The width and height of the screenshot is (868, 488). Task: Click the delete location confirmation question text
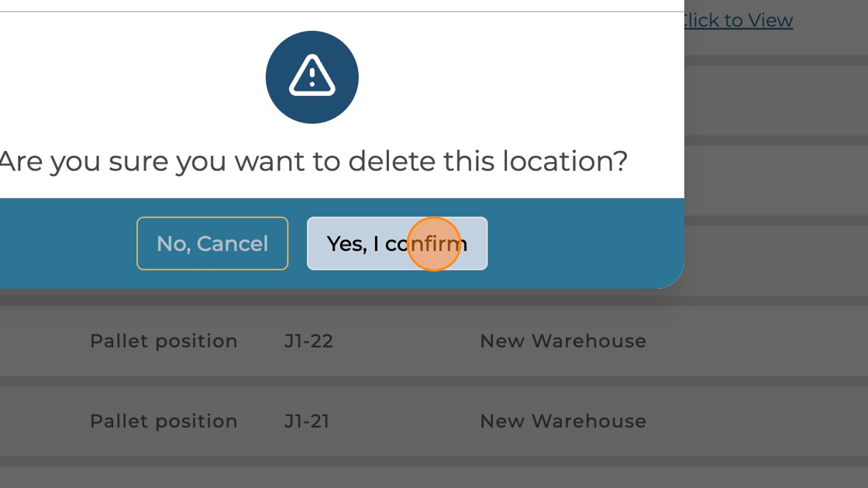tap(312, 161)
